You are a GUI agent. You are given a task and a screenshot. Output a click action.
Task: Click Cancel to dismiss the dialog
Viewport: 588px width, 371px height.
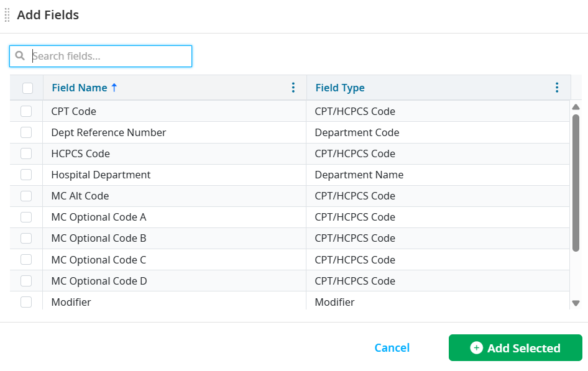coord(392,347)
